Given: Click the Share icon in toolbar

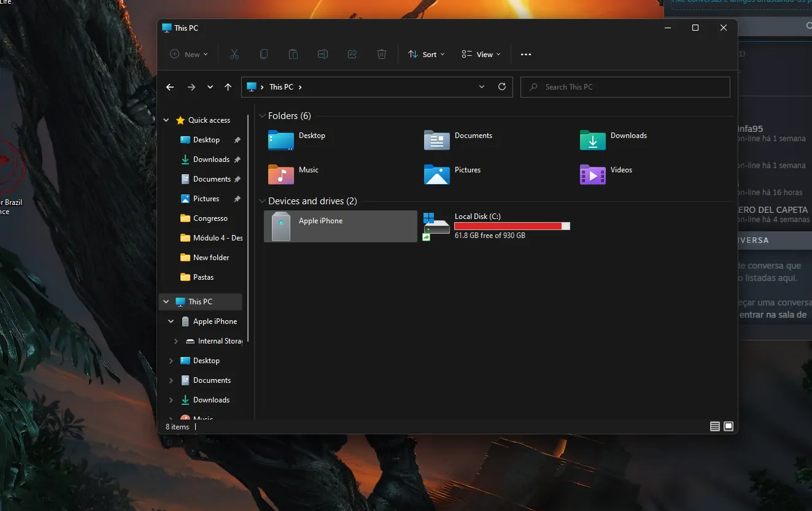Looking at the screenshot, I should [x=352, y=54].
